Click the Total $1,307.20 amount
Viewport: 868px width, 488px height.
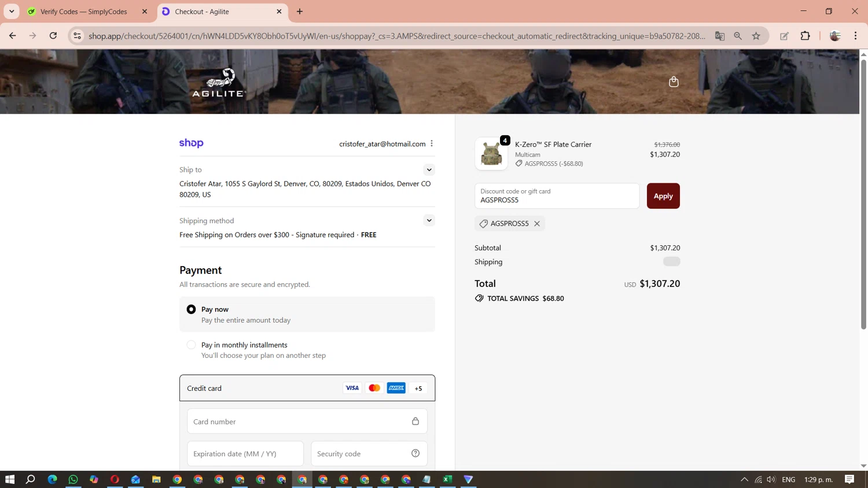pyautogui.click(x=660, y=284)
